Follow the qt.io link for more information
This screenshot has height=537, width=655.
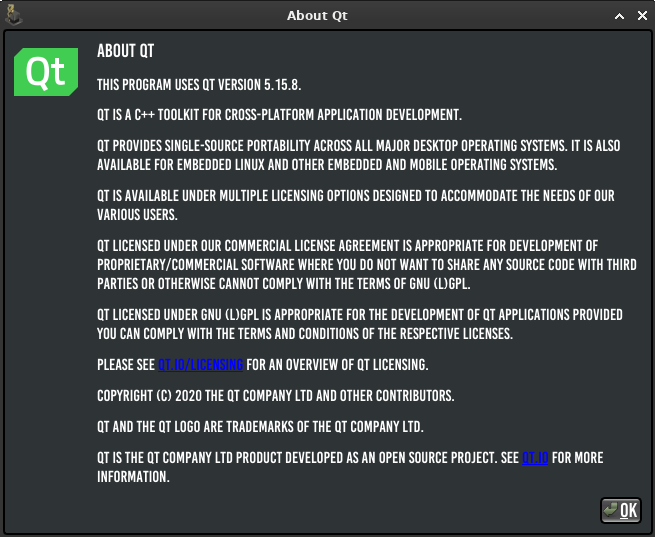click(535, 458)
